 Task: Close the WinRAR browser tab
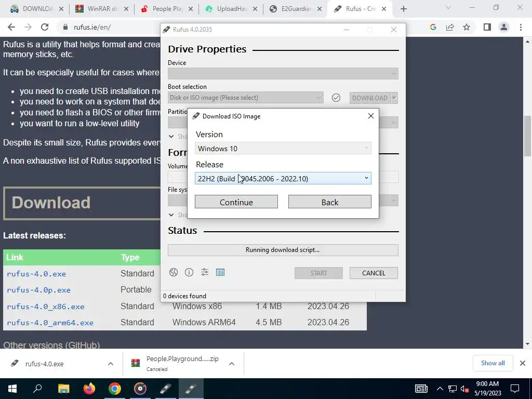(126, 9)
